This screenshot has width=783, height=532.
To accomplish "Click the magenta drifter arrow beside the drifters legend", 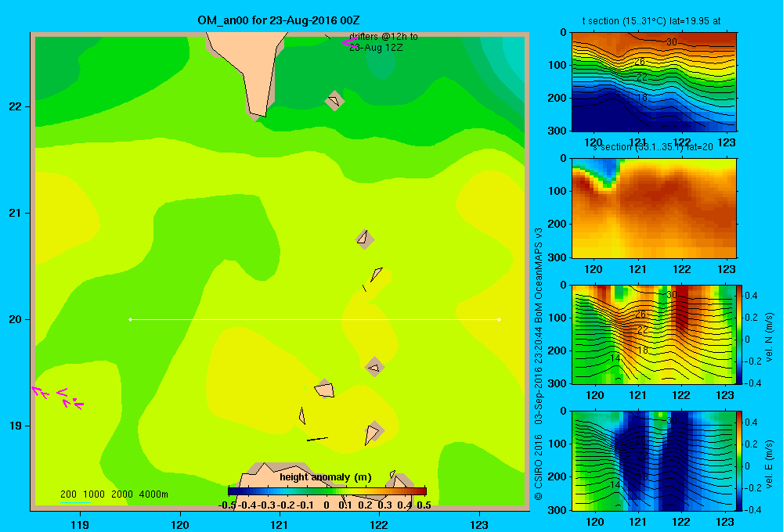I will pos(348,42).
